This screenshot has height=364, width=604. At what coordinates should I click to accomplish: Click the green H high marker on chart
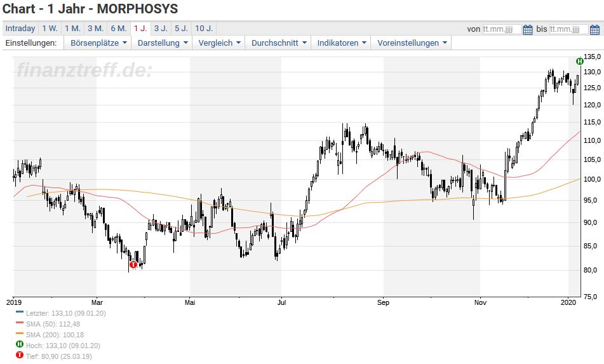pos(580,61)
